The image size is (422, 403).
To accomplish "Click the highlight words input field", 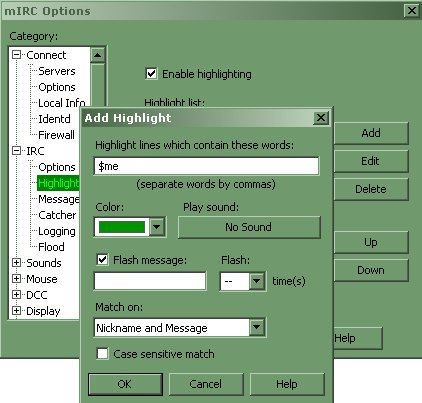I will pos(206,166).
